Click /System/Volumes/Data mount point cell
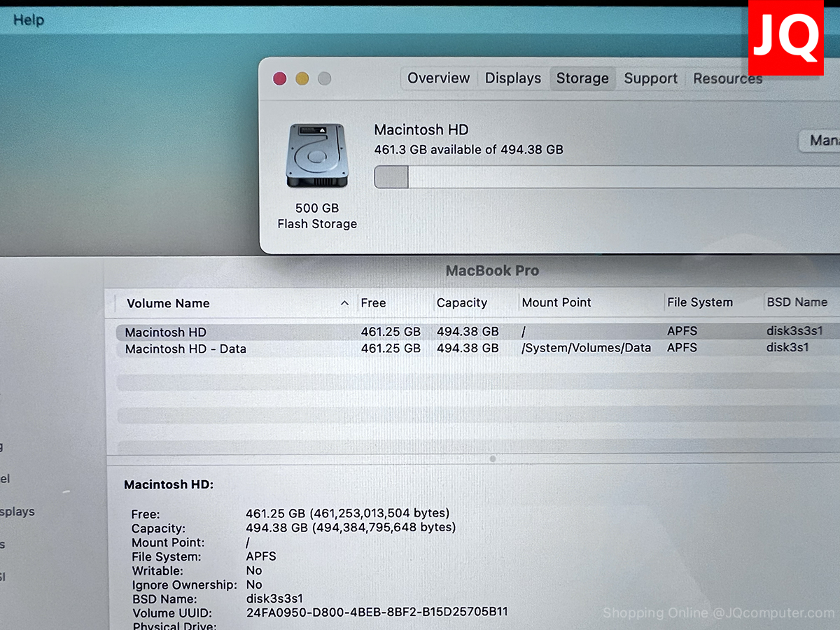This screenshot has height=630, width=840. (586, 348)
